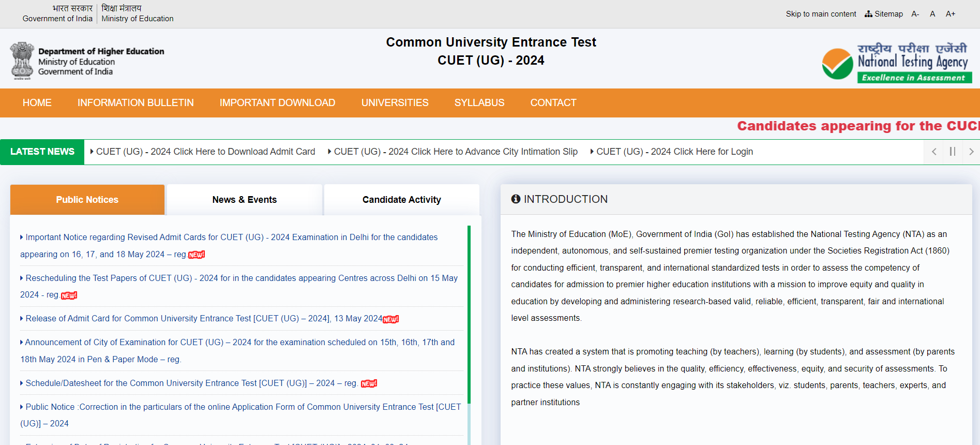This screenshot has width=980, height=445.
Task: Decrease font size with A- button
Action: point(915,14)
